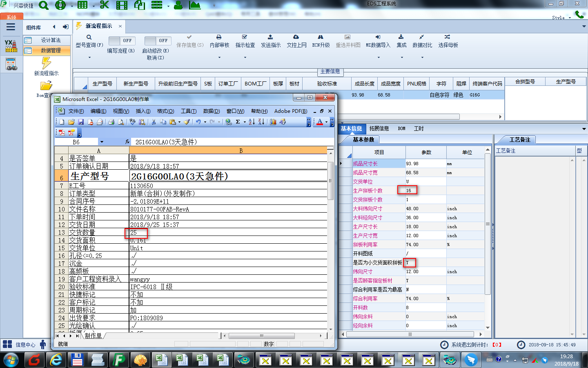Screen dimensions: 588x368
Task: Toggle the 编写流程 OFF switch
Action: pyautogui.click(x=122, y=40)
